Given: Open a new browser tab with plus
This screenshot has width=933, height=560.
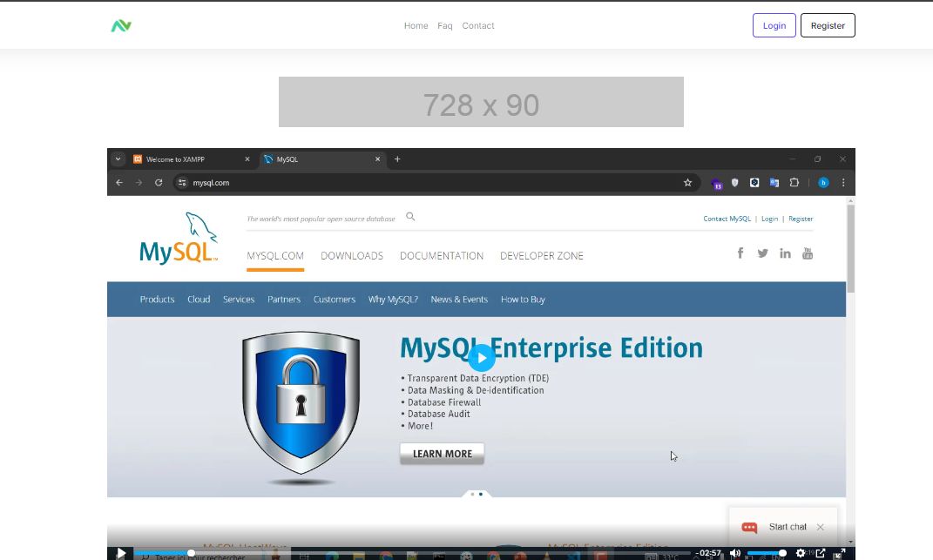Looking at the screenshot, I should click(397, 159).
